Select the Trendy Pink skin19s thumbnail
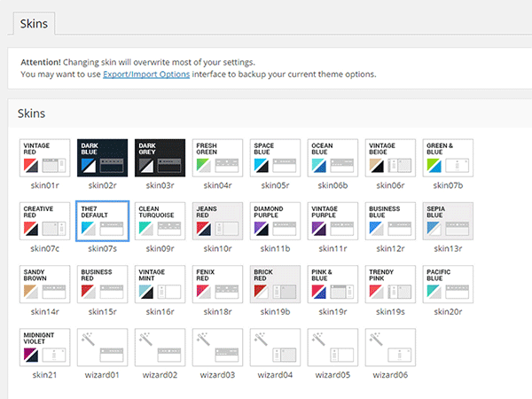This screenshot has height=399, width=532. click(390, 284)
